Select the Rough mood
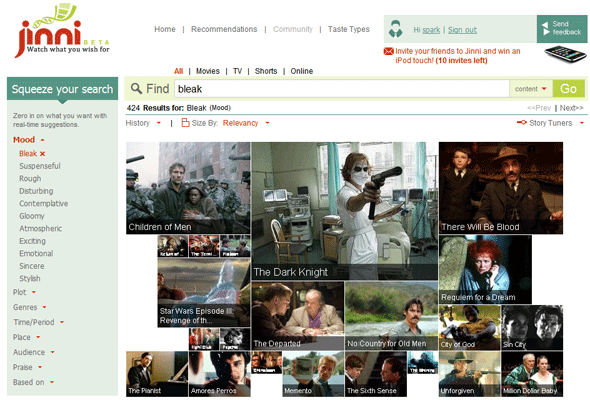 30,178
